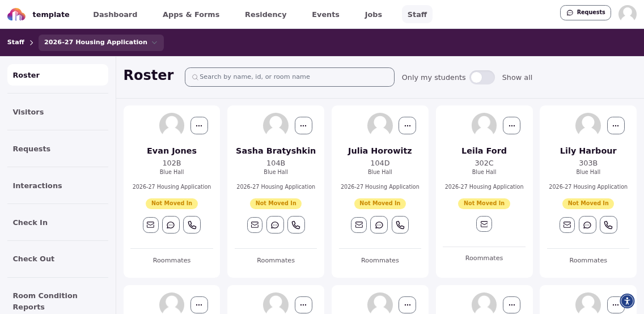644x314 pixels.
Task: Open Julia Horowitz's name link
Action: coord(380,151)
